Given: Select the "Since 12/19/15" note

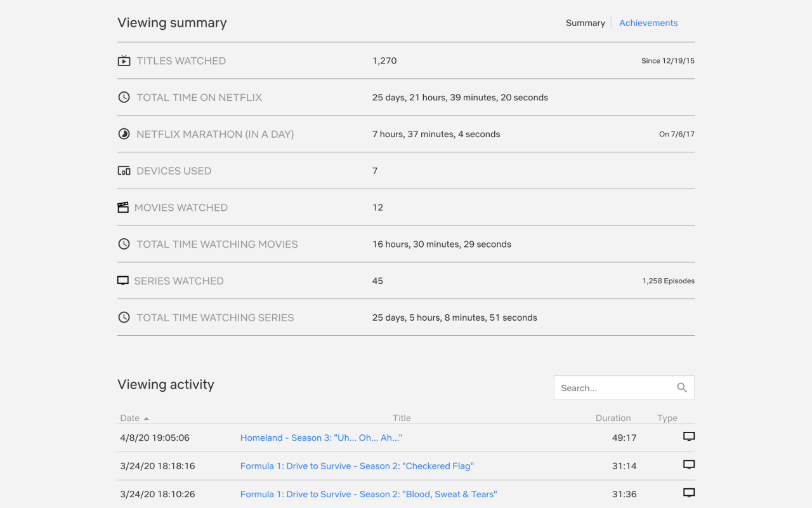Looking at the screenshot, I should coord(668,61).
